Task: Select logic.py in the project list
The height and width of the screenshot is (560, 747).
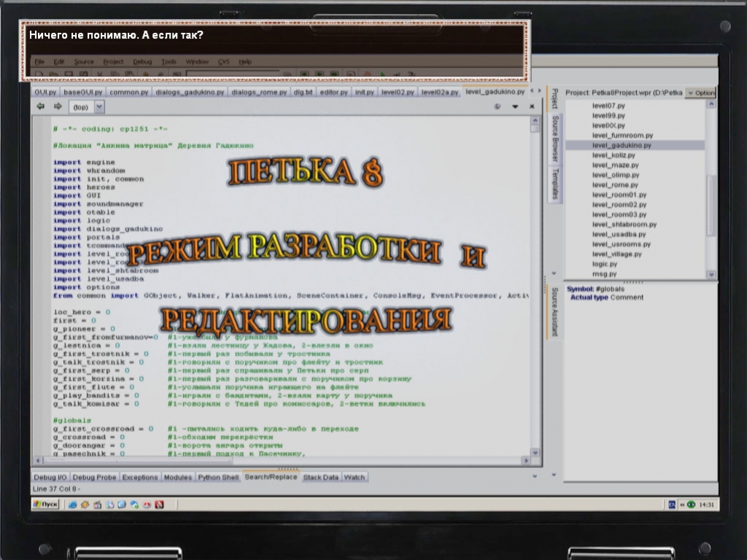Action: [x=605, y=264]
